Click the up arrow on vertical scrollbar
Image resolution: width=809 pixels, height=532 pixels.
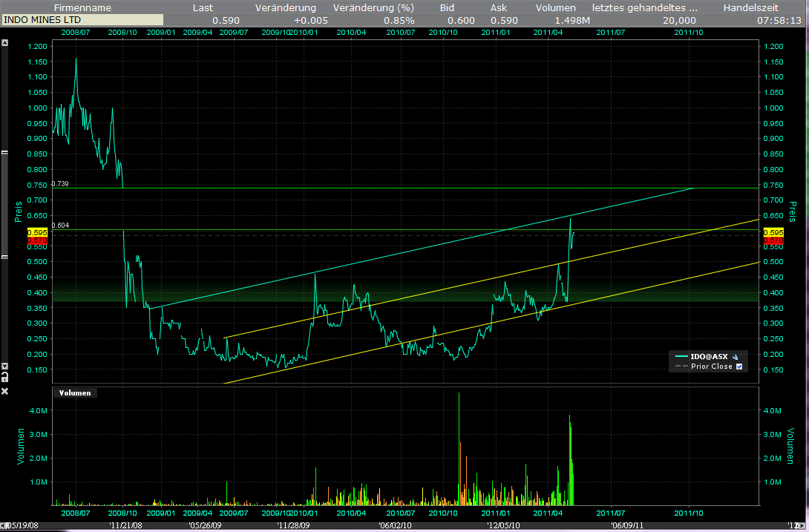4,43
